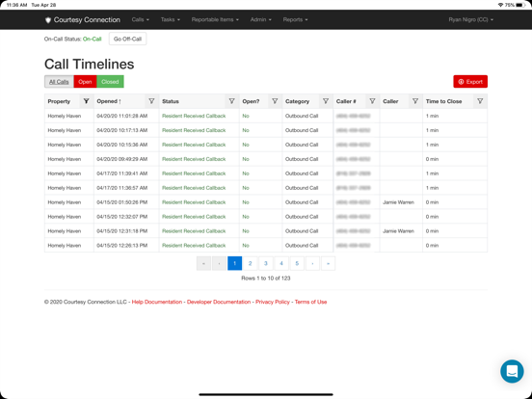This screenshot has height=399, width=532.
Task: Expand the Reportable Items menu
Action: (x=215, y=19)
